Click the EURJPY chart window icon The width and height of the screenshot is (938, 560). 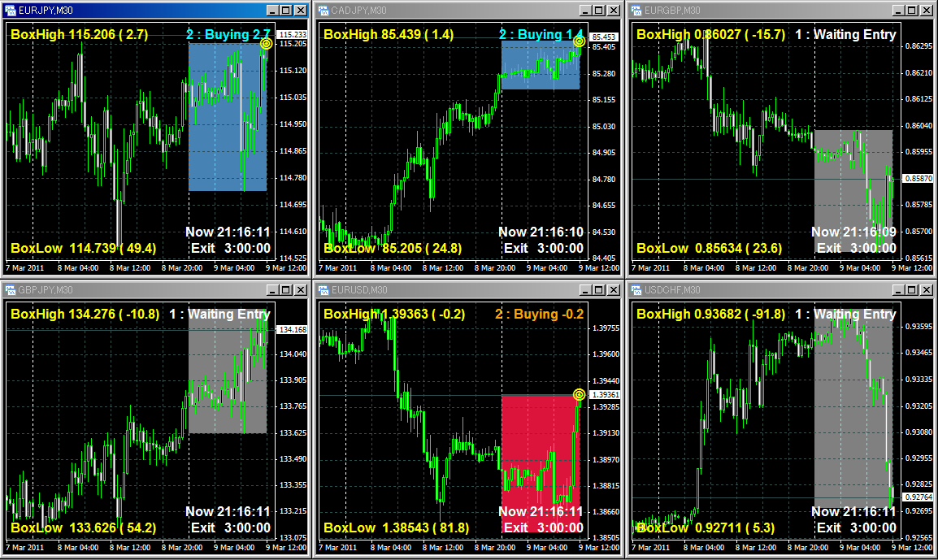(11, 11)
